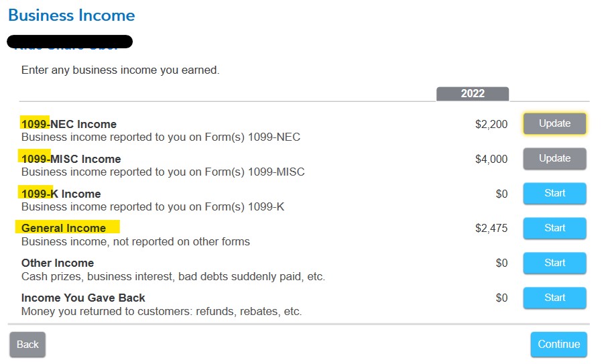Click the Other Income heading

coord(58,263)
